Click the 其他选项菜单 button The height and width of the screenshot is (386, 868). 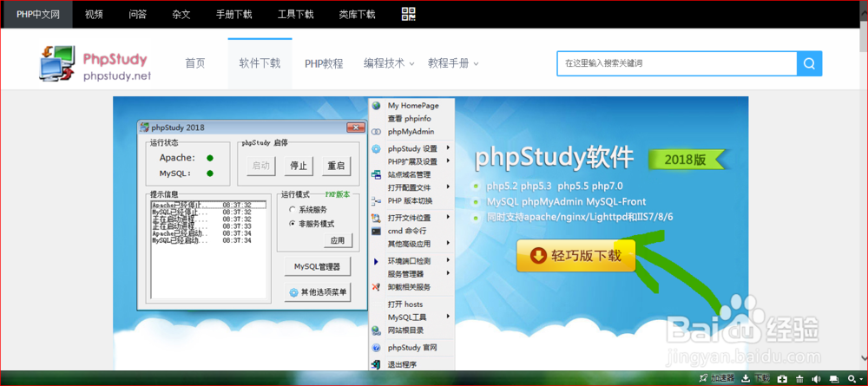318,292
